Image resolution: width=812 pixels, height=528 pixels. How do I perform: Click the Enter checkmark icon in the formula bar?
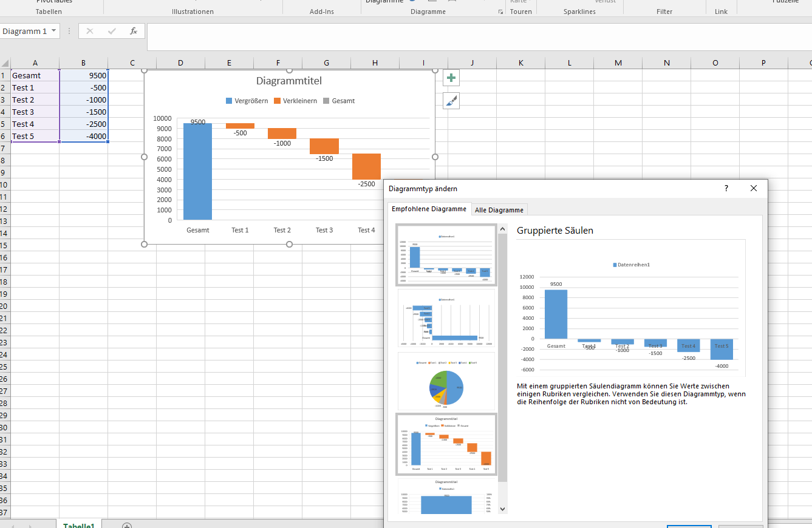(x=112, y=31)
